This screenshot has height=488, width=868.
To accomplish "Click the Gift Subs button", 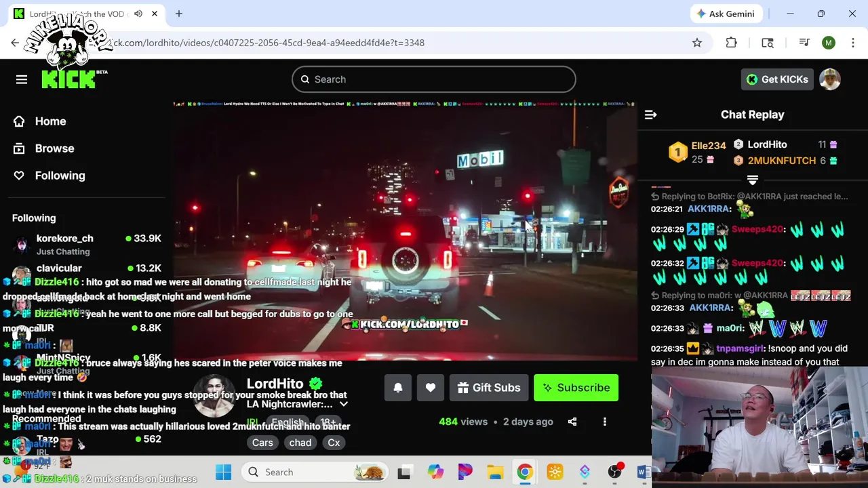I will pyautogui.click(x=489, y=388).
